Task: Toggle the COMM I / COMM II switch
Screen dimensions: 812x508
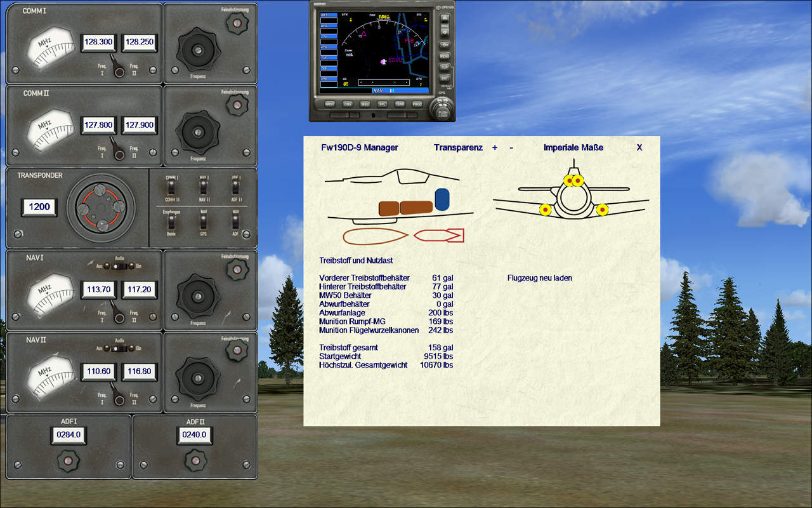Action: pos(171,186)
